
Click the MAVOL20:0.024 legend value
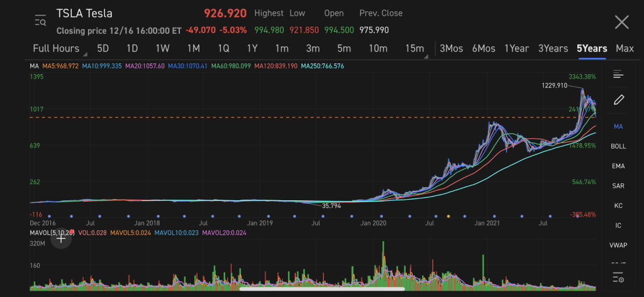(x=225, y=232)
